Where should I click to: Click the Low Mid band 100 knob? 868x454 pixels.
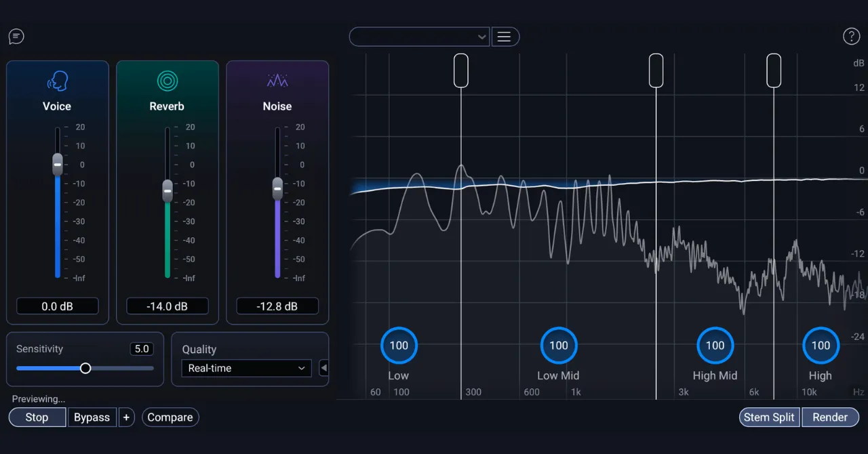558,346
